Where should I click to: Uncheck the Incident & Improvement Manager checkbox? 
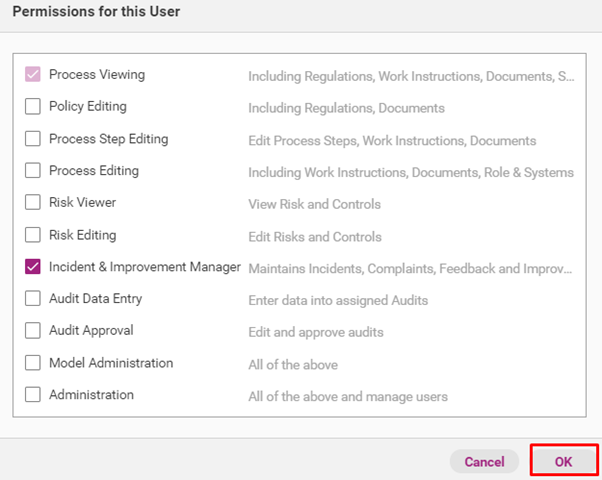[x=33, y=267]
